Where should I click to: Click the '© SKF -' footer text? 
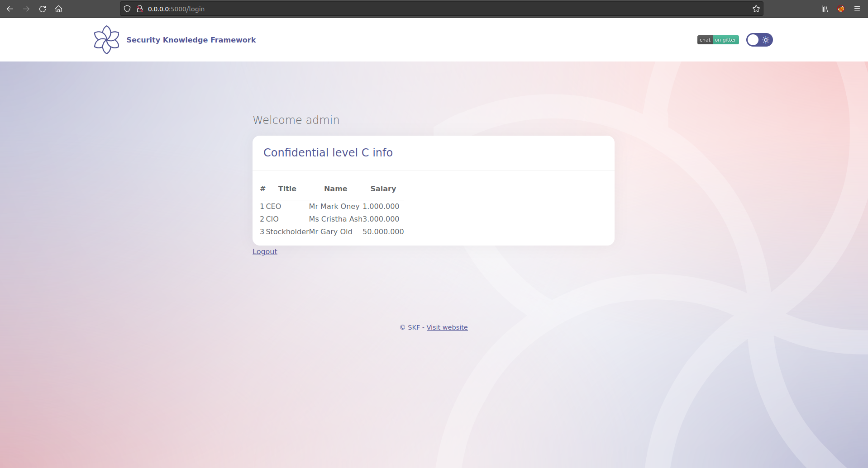(x=412, y=327)
